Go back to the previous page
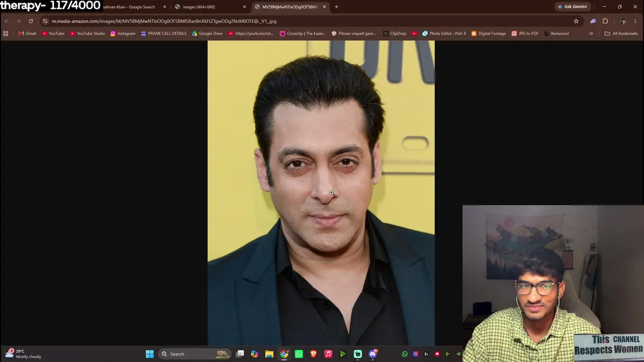The image size is (644, 362). (7, 21)
